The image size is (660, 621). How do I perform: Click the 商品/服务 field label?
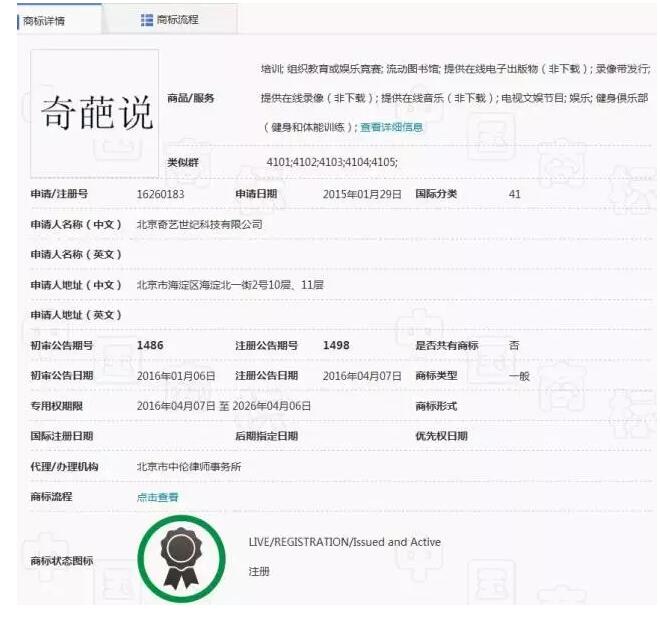click(191, 98)
